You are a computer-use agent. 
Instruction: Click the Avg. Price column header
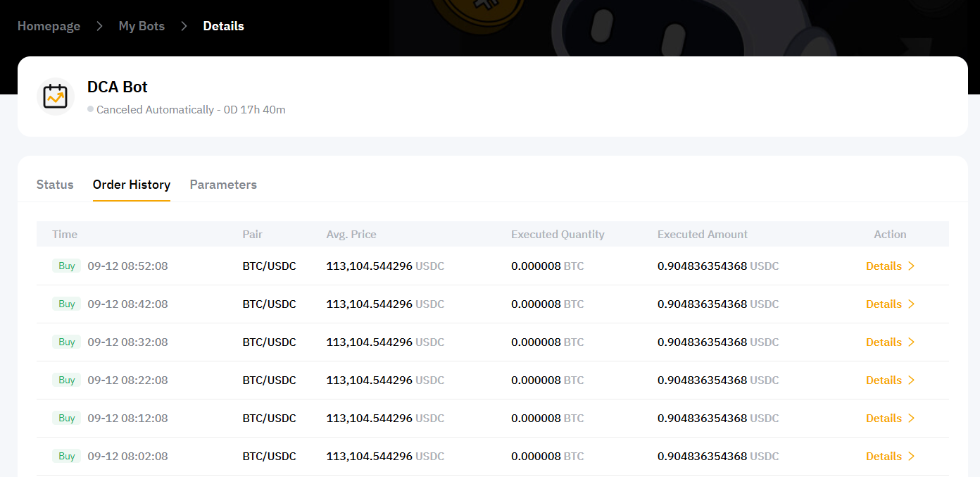point(351,234)
